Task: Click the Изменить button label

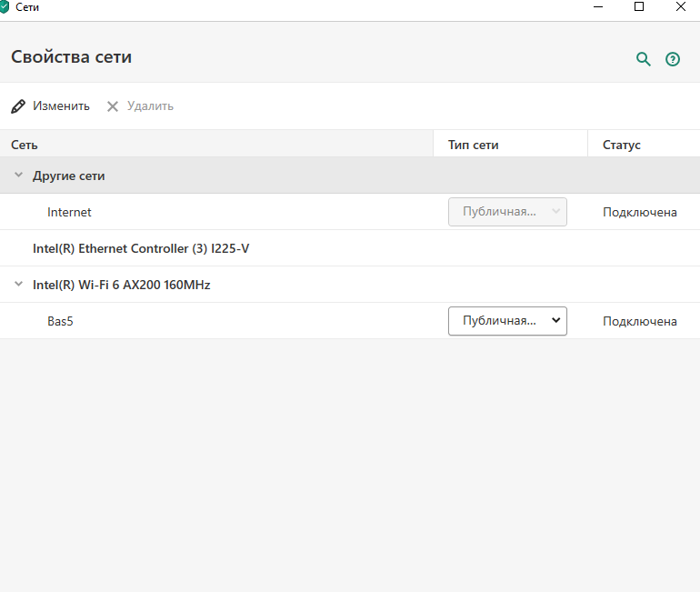Action: tap(61, 105)
